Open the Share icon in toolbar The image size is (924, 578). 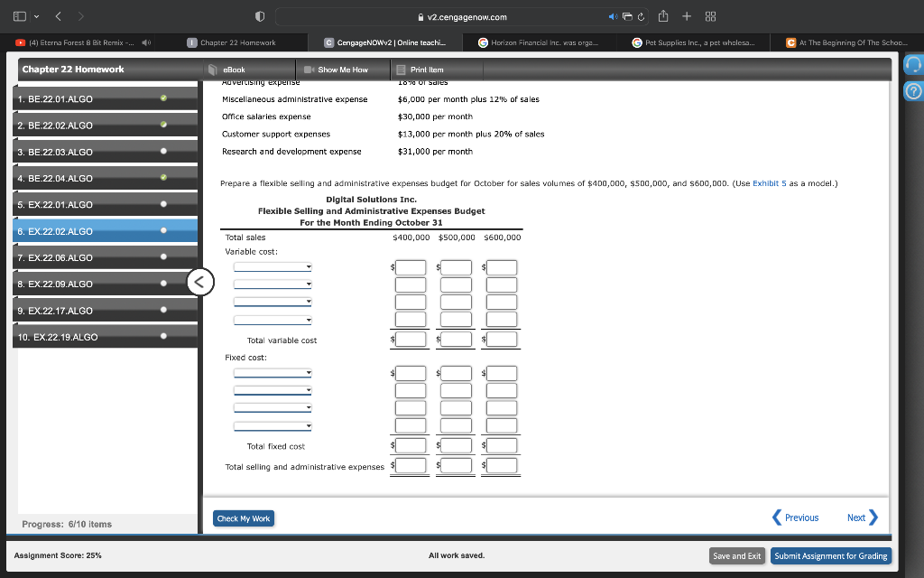coord(663,16)
